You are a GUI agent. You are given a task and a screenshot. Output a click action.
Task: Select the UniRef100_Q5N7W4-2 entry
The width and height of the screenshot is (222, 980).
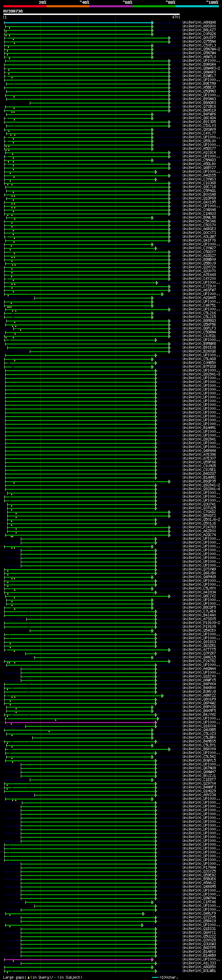pyautogui.click(x=201, y=49)
